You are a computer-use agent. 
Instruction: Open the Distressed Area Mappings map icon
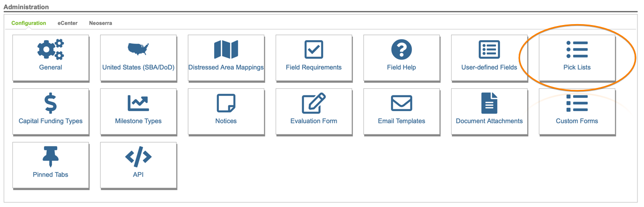[x=226, y=50]
